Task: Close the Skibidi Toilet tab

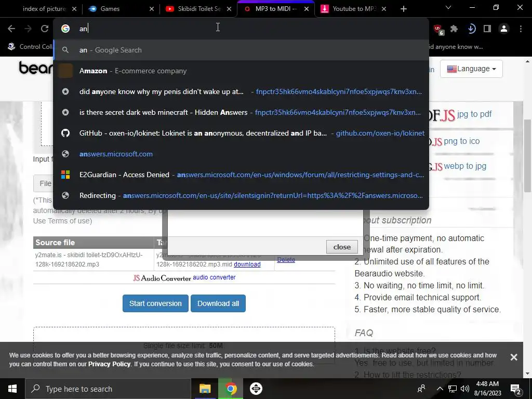Action: point(229,9)
